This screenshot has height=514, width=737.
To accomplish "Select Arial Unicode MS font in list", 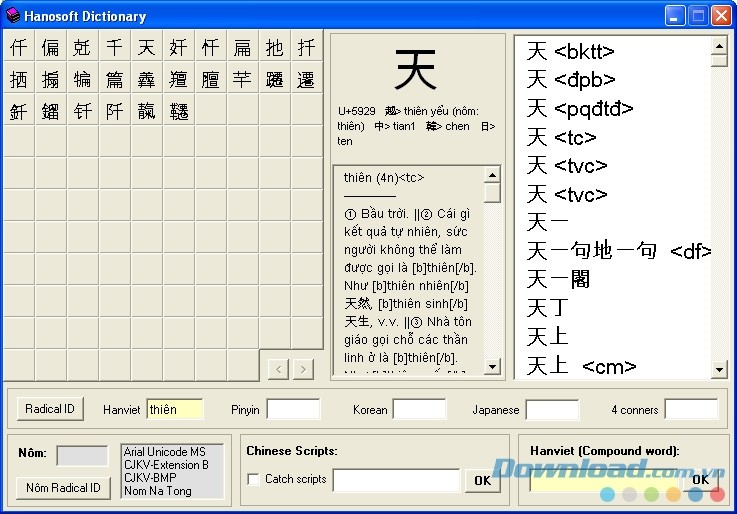I will 164,452.
